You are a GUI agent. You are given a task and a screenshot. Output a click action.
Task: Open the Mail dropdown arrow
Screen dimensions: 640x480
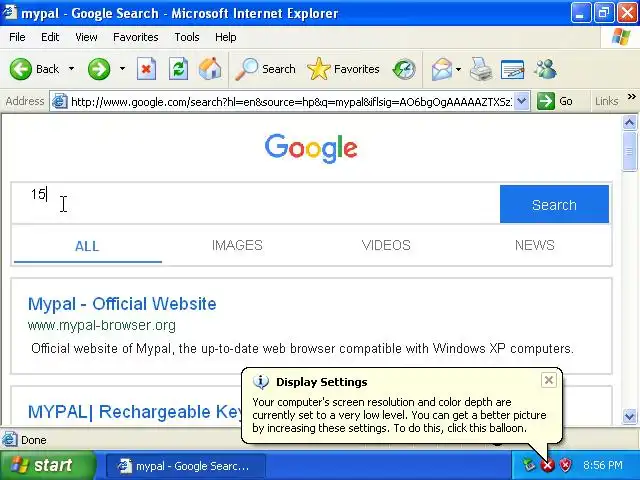(458, 69)
